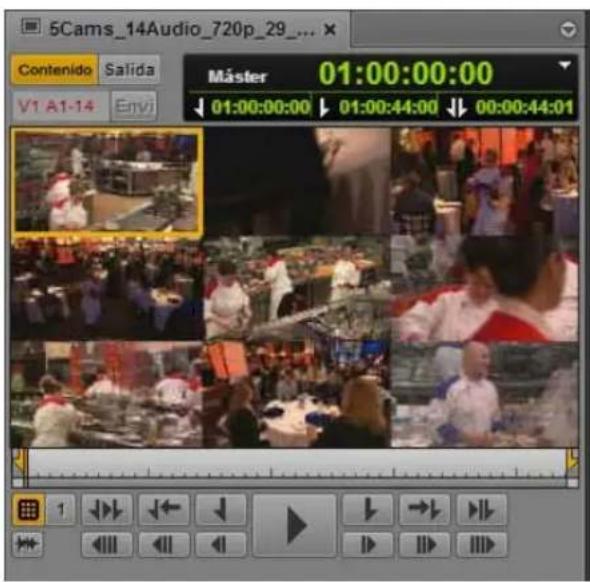The height and width of the screenshot is (582, 590).
Task: Select the highlighted kitchen camera angle thumbnail
Action: point(107,182)
